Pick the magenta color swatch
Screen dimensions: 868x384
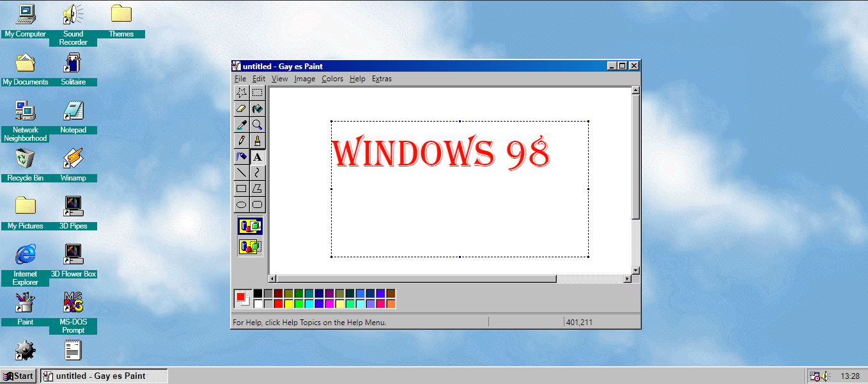click(329, 304)
